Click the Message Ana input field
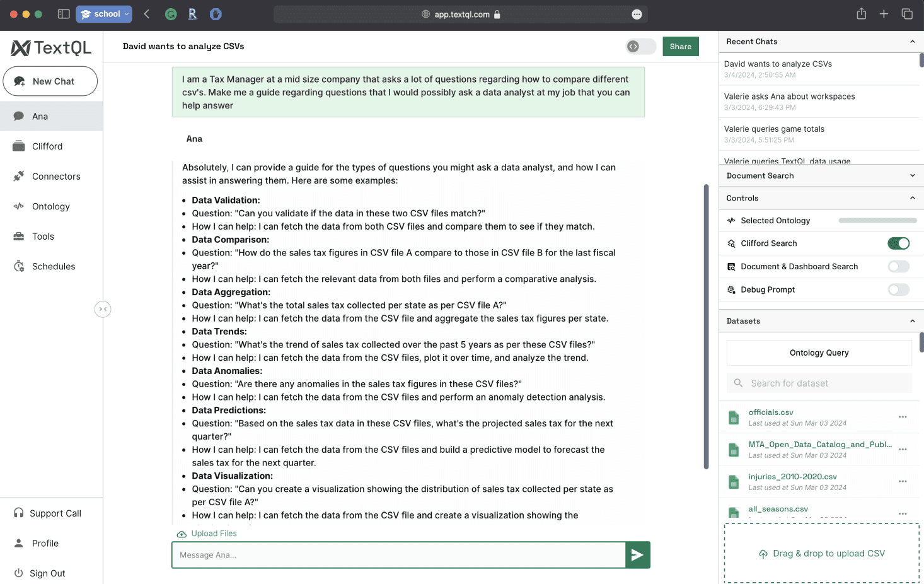Image resolution: width=924 pixels, height=584 pixels. 398,555
